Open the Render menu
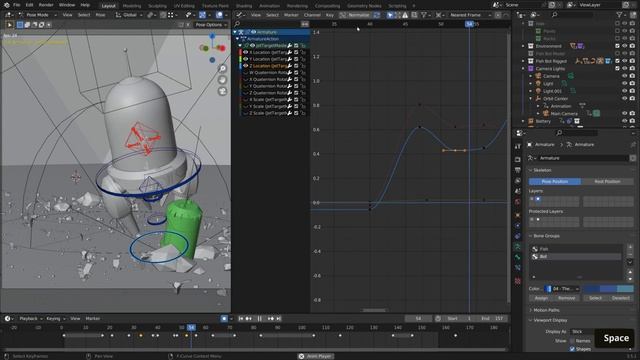 [46, 5]
